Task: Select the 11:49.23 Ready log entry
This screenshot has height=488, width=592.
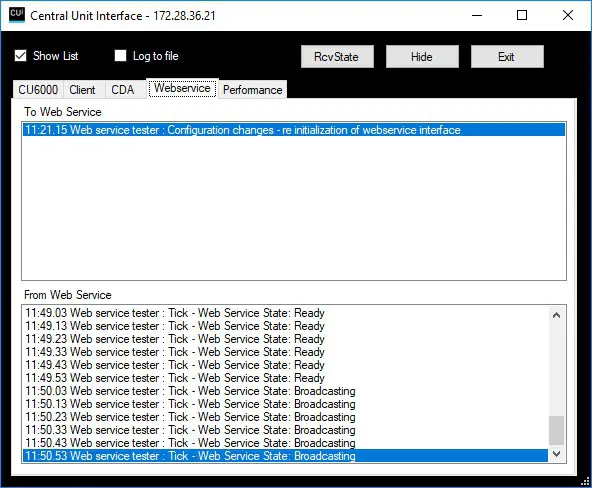Action: 285,339
